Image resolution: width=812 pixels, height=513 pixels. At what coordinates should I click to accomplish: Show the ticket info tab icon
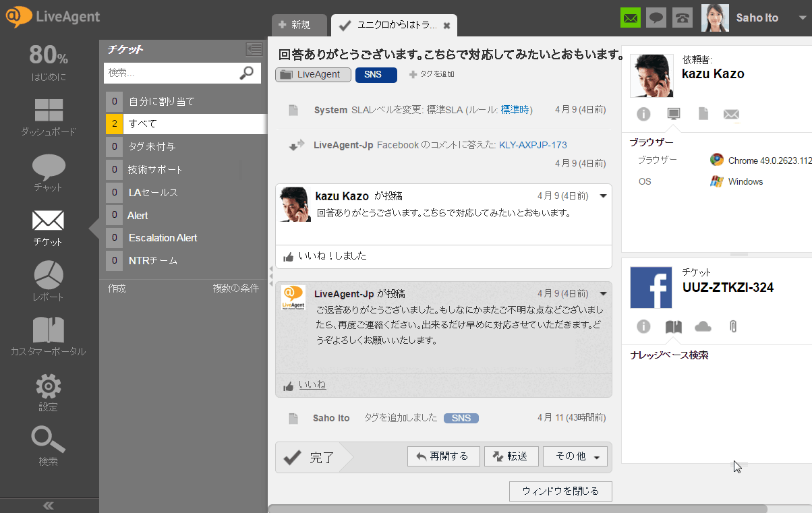tap(643, 327)
